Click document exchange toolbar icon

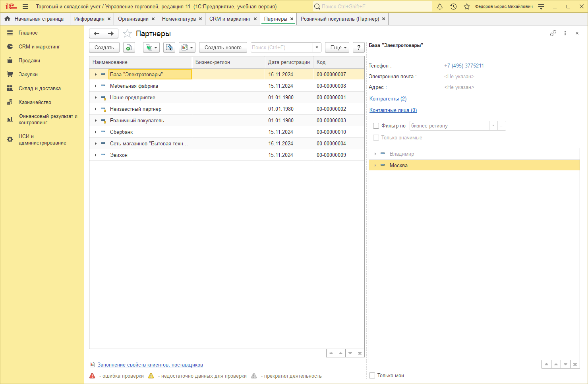tap(169, 47)
